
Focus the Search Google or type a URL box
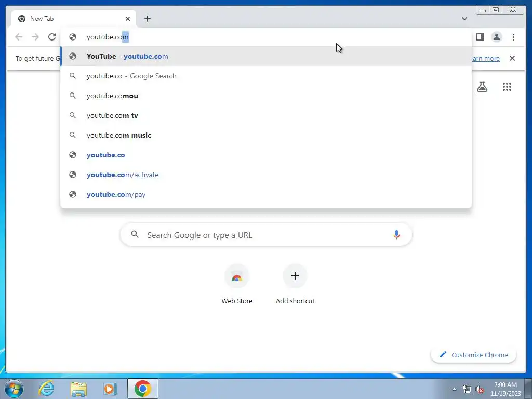coord(266,234)
